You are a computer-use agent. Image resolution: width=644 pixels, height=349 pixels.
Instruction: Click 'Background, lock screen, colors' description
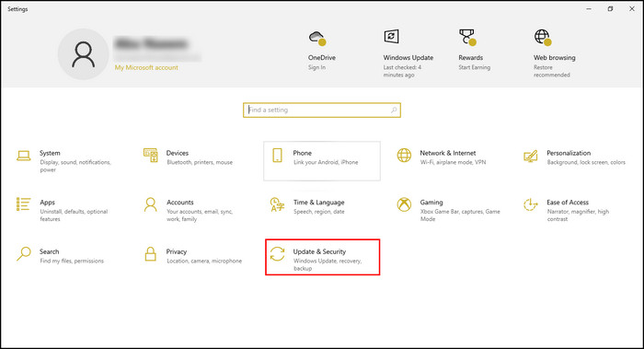[586, 162]
